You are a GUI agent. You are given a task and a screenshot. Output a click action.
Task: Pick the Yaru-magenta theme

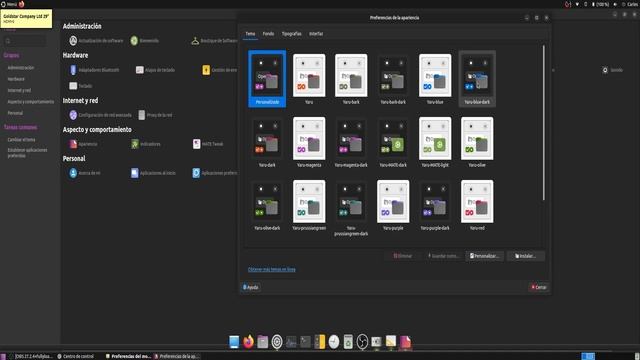(309, 142)
